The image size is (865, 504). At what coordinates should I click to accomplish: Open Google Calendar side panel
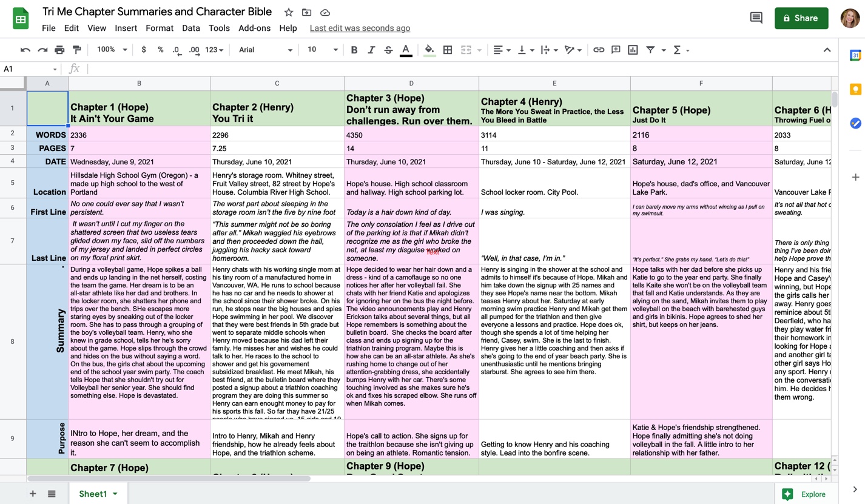pos(855,55)
